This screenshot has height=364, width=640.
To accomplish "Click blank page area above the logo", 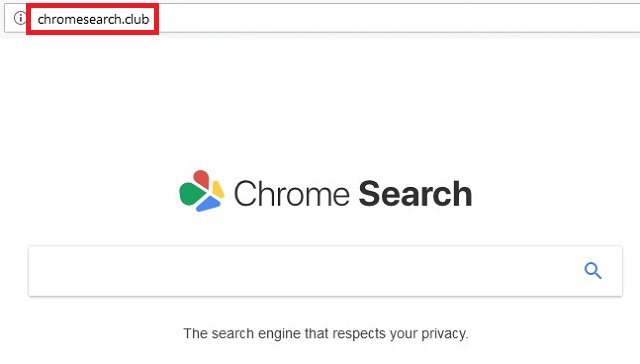I will click(320, 102).
